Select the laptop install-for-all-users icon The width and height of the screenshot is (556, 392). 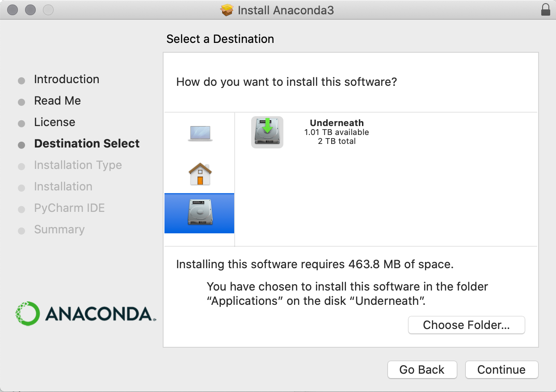coord(200,133)
